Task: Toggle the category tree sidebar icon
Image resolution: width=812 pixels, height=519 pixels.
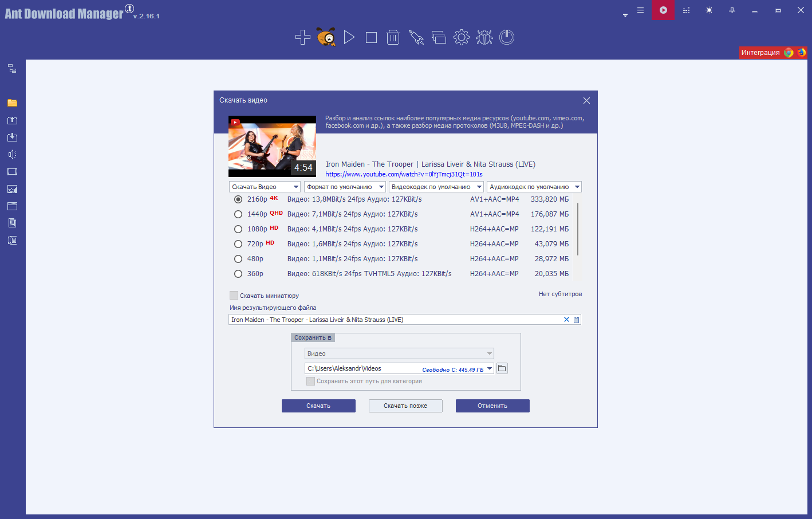Action: point(12,69)
